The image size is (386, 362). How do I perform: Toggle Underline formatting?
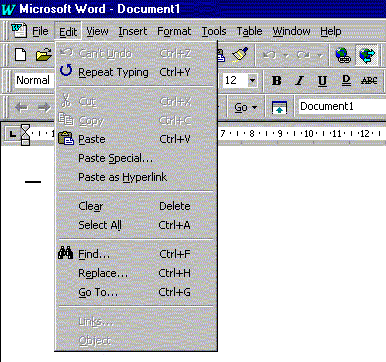point(322,80)
